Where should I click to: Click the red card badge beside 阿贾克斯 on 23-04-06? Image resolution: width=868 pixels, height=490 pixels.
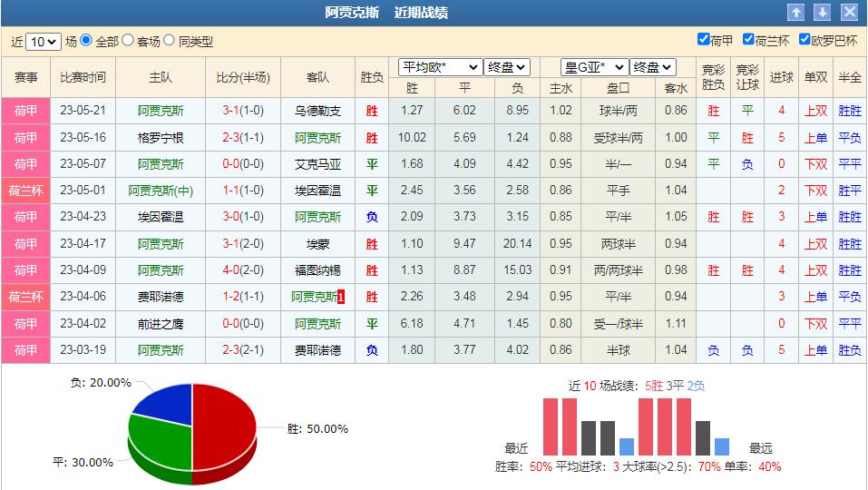click(341, 298)
